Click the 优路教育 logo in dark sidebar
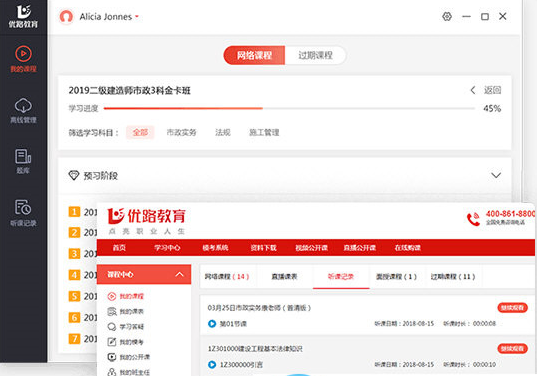The width and height of the screenshot is (537, 376). [23, 16]
